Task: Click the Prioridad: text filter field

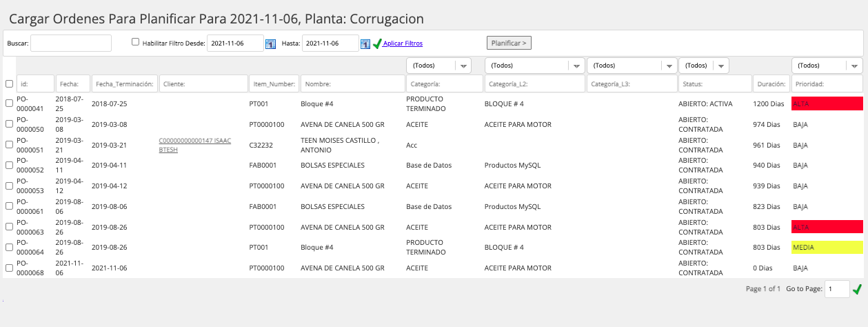Action: 827,83
